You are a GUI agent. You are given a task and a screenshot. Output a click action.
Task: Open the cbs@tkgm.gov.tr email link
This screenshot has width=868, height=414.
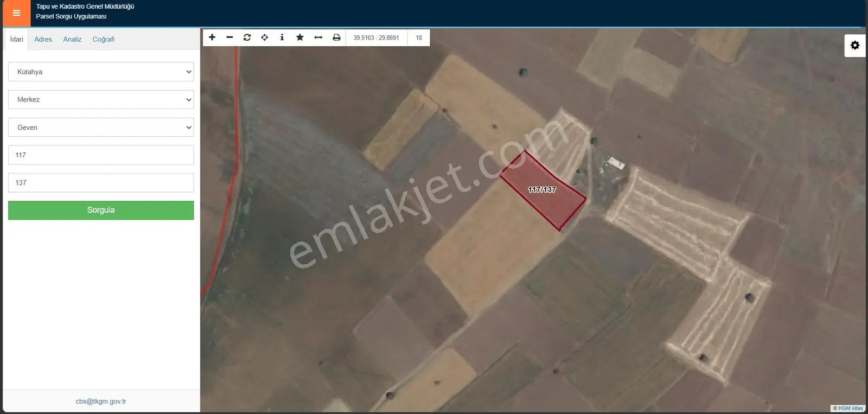tap(101, 402)
